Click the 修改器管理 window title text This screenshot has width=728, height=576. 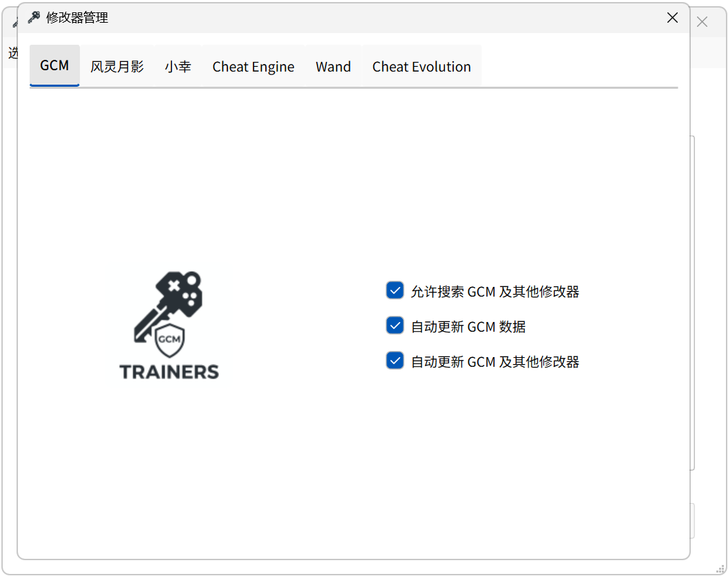tap(77, 18)
